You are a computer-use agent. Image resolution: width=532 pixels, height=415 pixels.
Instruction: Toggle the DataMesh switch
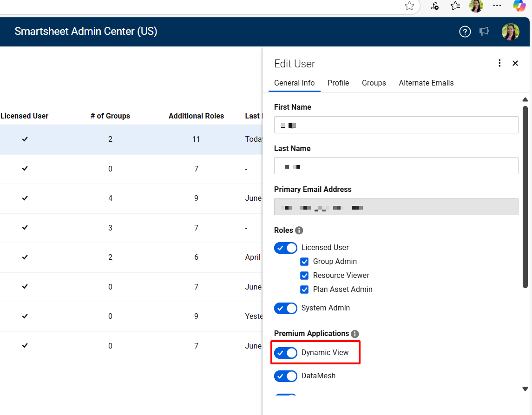(286, 376)
